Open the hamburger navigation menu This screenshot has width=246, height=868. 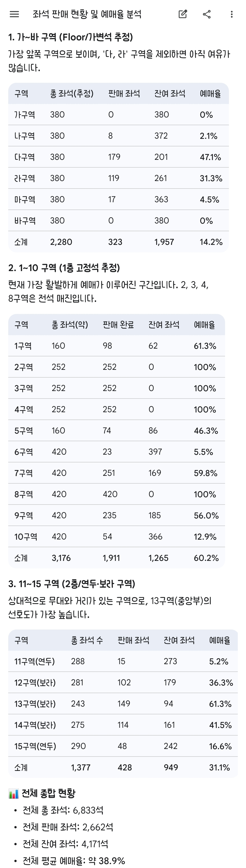tap(15, 14)
